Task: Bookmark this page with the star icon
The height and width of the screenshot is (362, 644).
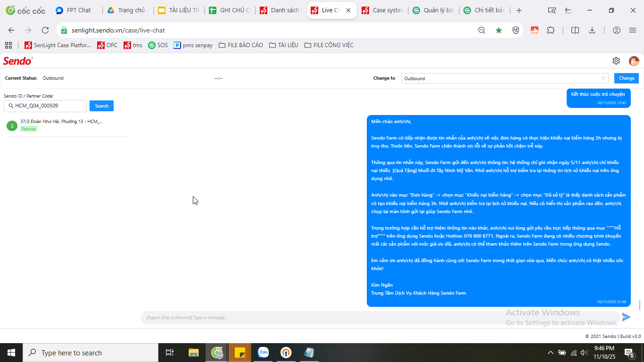Action: (499, 30)
